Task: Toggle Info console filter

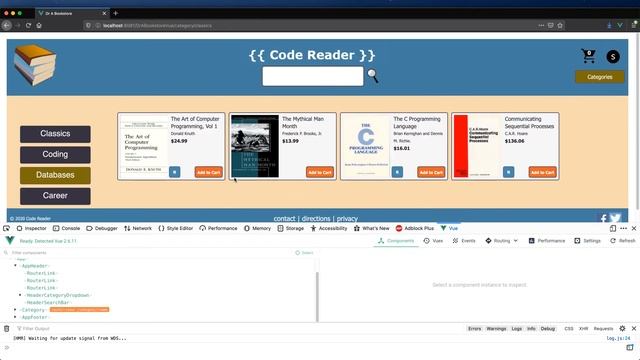Action: pyautogui.click(x=531, y=329)
